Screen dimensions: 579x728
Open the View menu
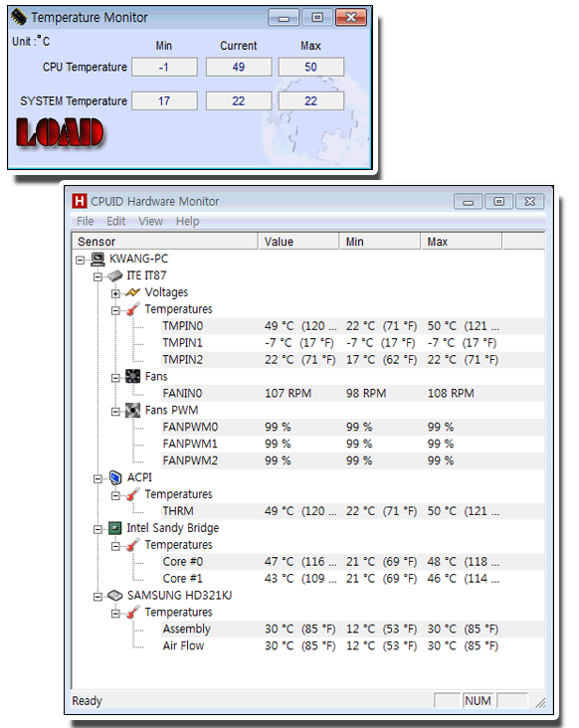coord(150,222)
